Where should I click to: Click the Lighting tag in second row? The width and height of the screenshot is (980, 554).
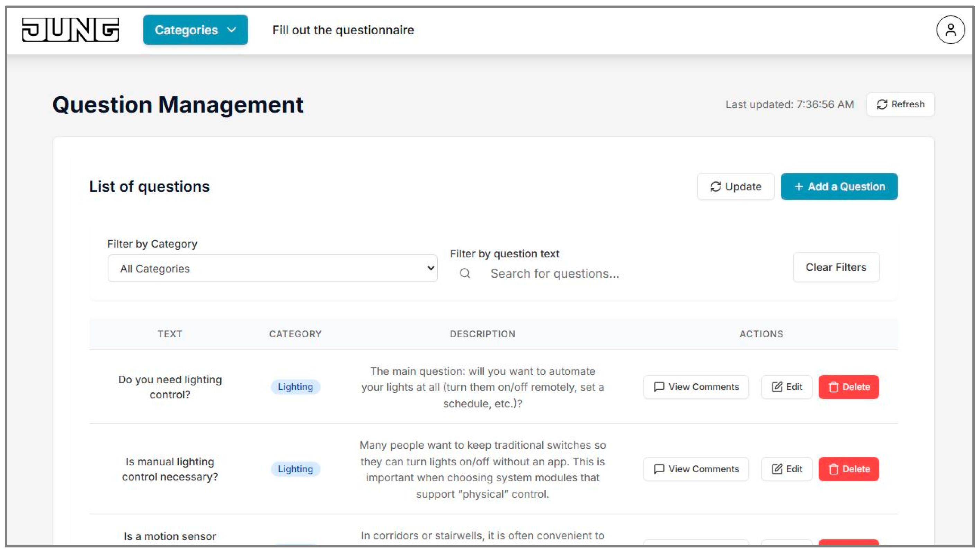point(295,469)
